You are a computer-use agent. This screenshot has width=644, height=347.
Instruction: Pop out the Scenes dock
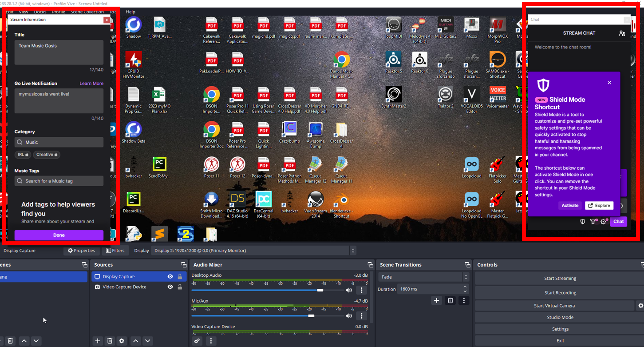coord(84,265)
